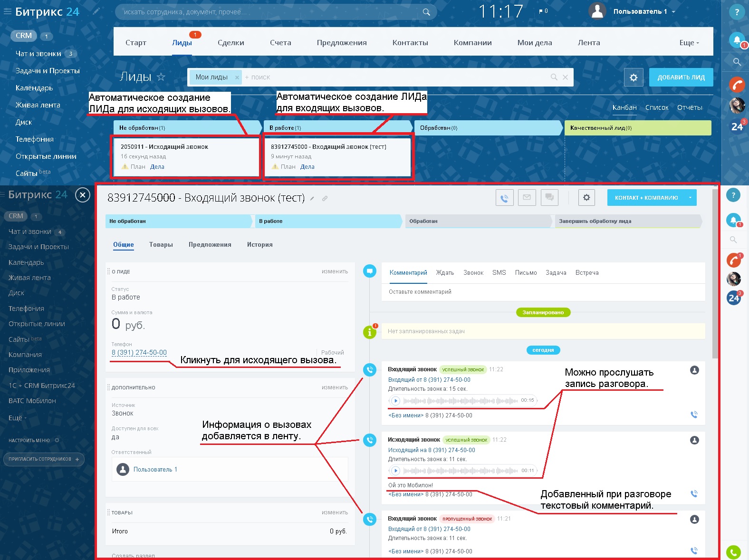Viewport: 749px width, 560px height.
Task: Click Дела link on 2050911 outgoing call card
Action: 157,167
